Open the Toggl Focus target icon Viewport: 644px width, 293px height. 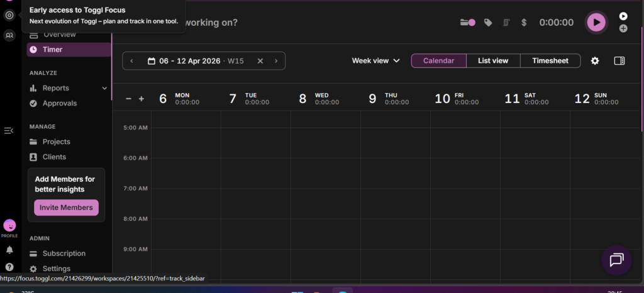pyautogui.click(x=9, y=16)
